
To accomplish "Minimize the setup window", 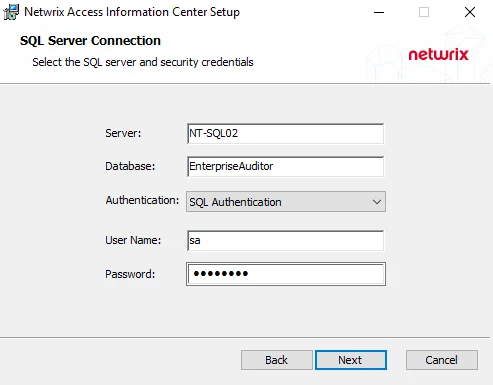I will [x=379, y=12].
